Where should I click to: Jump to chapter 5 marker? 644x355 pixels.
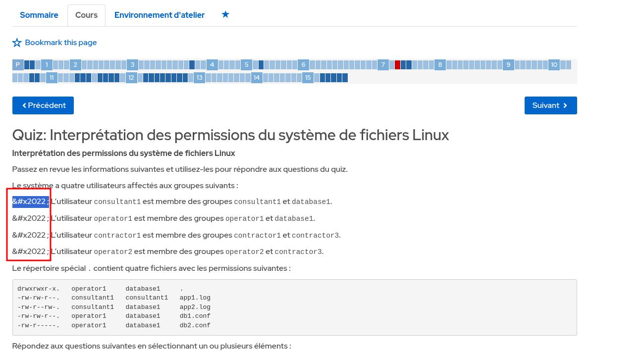point(246,65)
